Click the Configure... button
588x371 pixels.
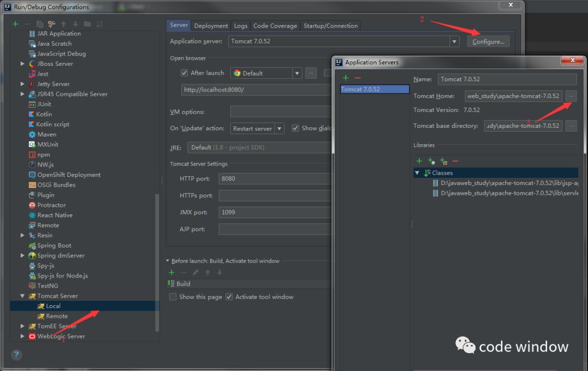[488, 41]
